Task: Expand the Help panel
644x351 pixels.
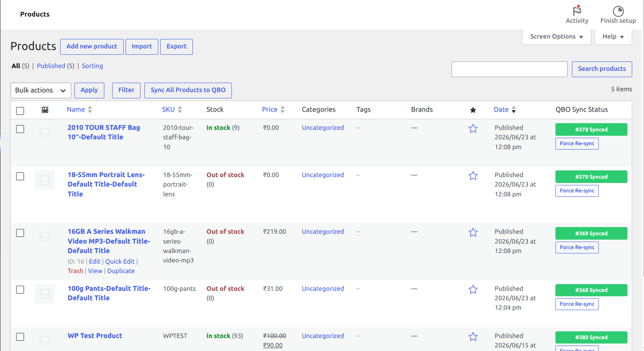Action: 613,37
